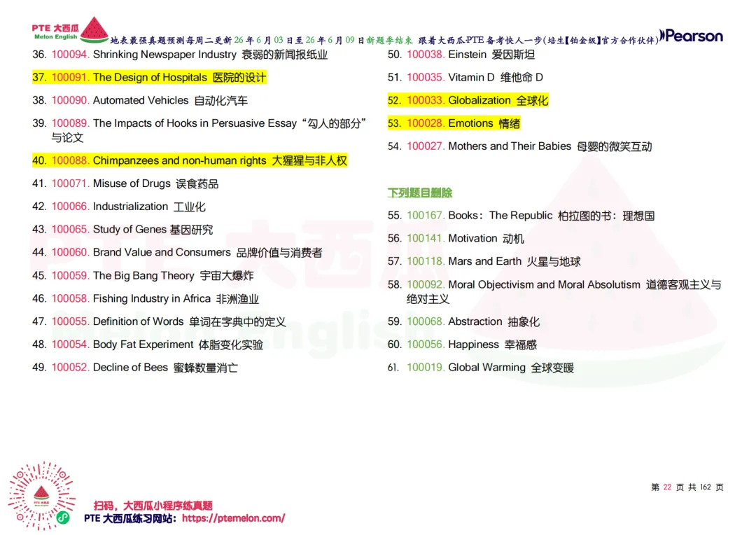
Task: Select item 42 Industrialization
Action: (118, 207)
